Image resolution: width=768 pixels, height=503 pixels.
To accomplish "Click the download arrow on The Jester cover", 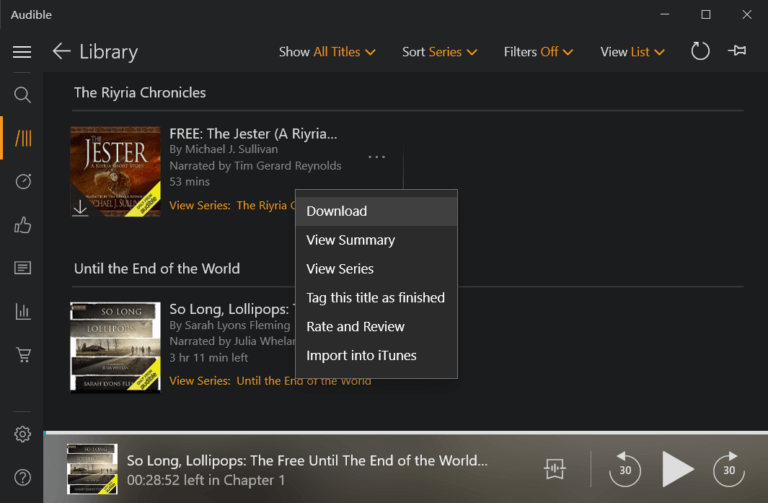I will pos(80,207).
